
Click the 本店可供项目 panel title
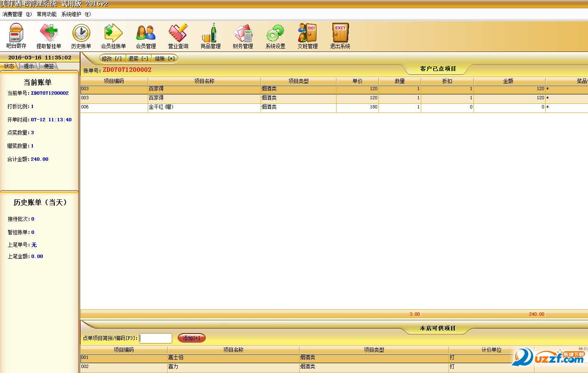[x=438, y=328]
